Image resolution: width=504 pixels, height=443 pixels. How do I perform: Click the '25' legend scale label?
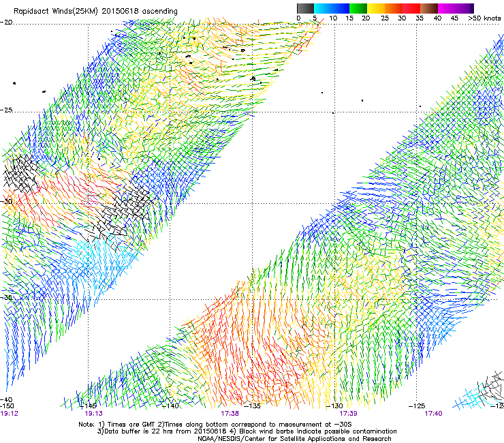pos(385,18)
